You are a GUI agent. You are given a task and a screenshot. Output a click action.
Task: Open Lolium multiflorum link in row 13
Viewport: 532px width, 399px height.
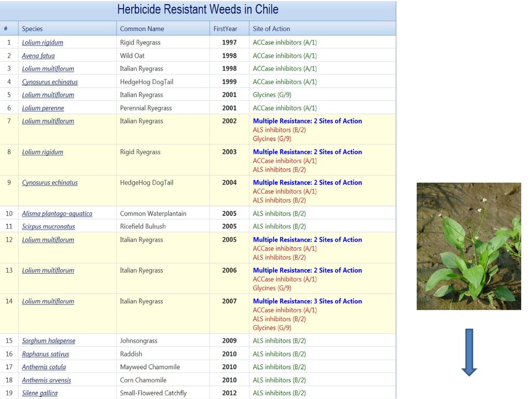[48, 270]
